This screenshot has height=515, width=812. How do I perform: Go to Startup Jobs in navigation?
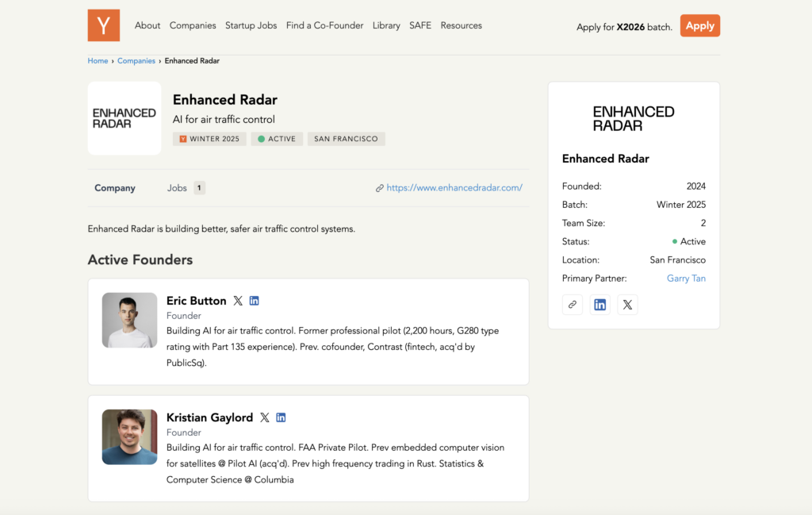(251, 25)
